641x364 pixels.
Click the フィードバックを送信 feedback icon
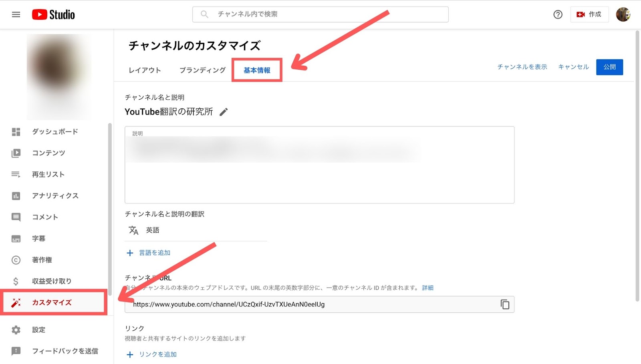(16, 351)
